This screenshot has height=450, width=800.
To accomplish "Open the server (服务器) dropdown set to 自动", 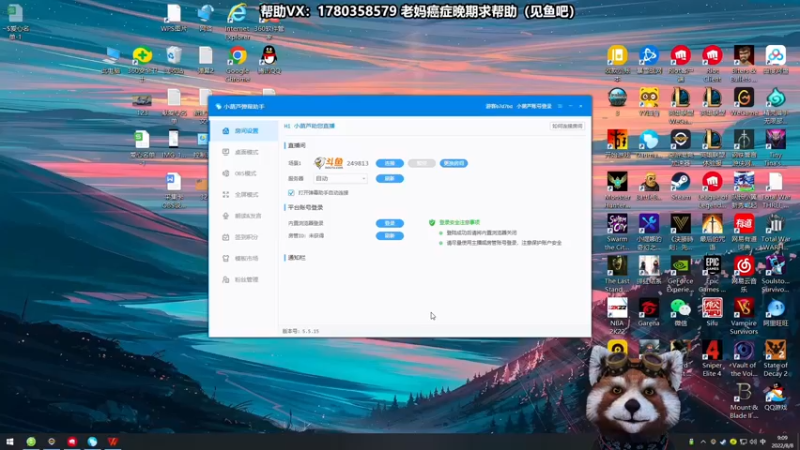I will coord(340,179).
